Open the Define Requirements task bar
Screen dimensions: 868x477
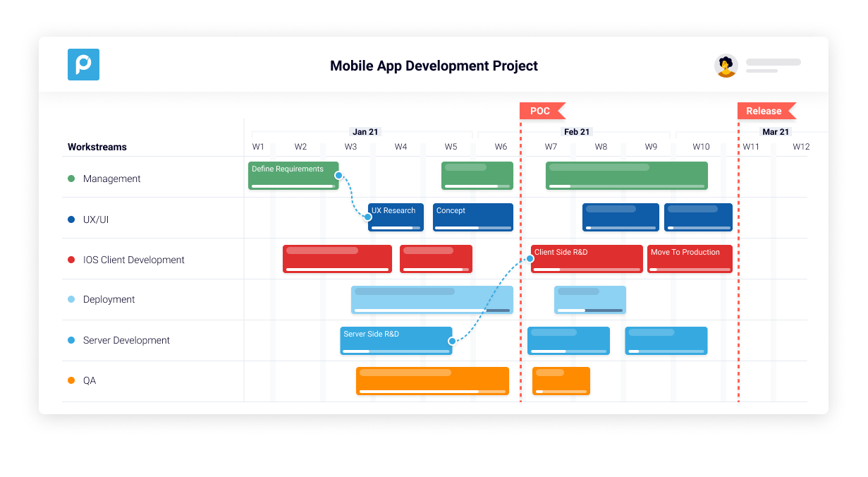coord(293,176)
